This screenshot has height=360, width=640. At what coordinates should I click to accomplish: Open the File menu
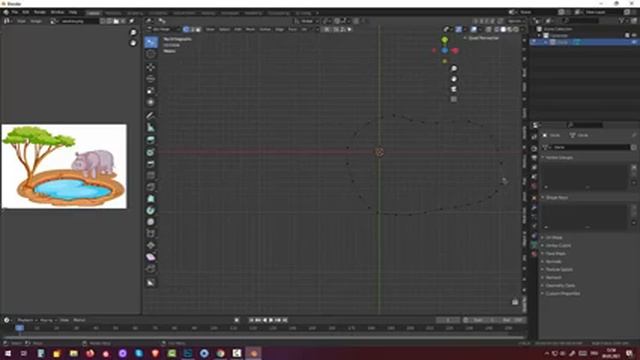(x=15, y=12)
